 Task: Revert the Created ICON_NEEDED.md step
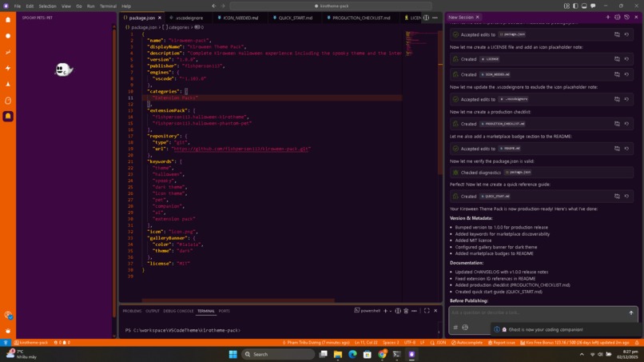point(626,74)
